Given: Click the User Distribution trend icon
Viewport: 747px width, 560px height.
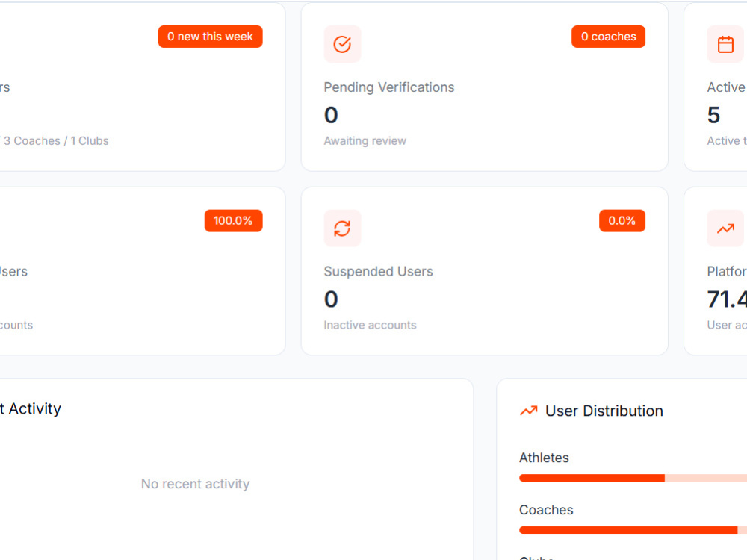Looking at the screenshot, I should (x=528, y=411).
